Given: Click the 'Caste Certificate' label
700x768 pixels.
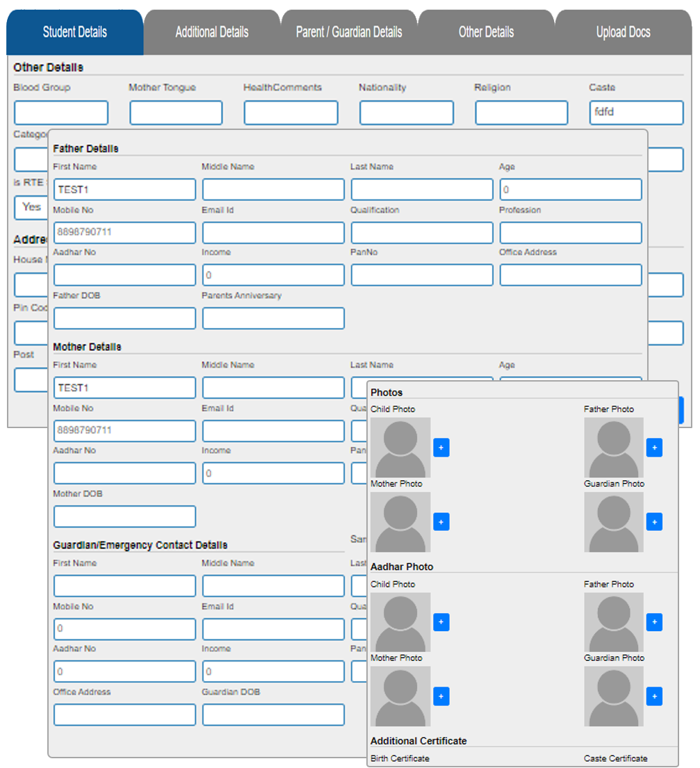Looking at the screenshot, I should [615, 758].
